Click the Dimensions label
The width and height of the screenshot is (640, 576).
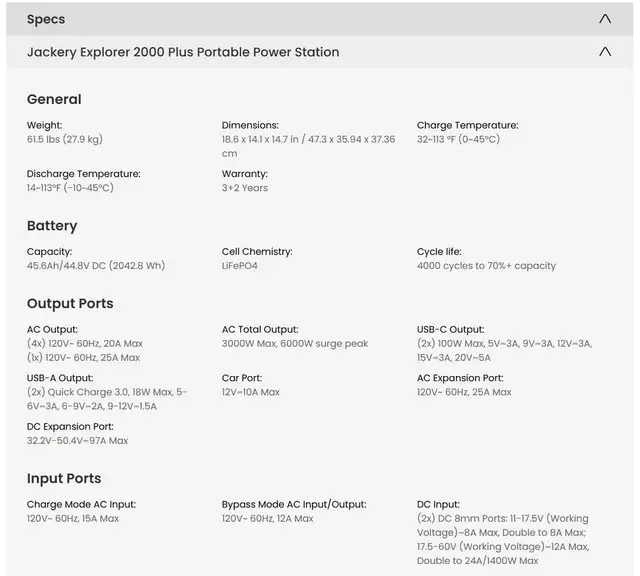click(x=250, y=125)
